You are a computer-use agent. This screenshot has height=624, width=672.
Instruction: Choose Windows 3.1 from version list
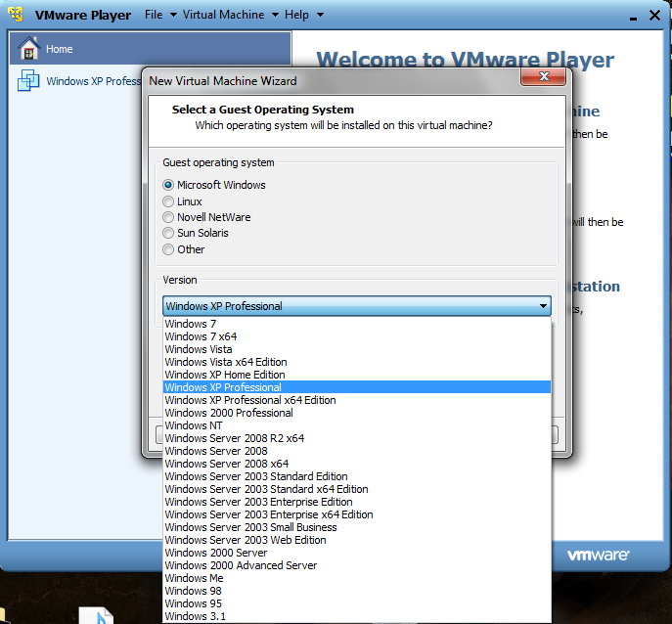[357, 616]
